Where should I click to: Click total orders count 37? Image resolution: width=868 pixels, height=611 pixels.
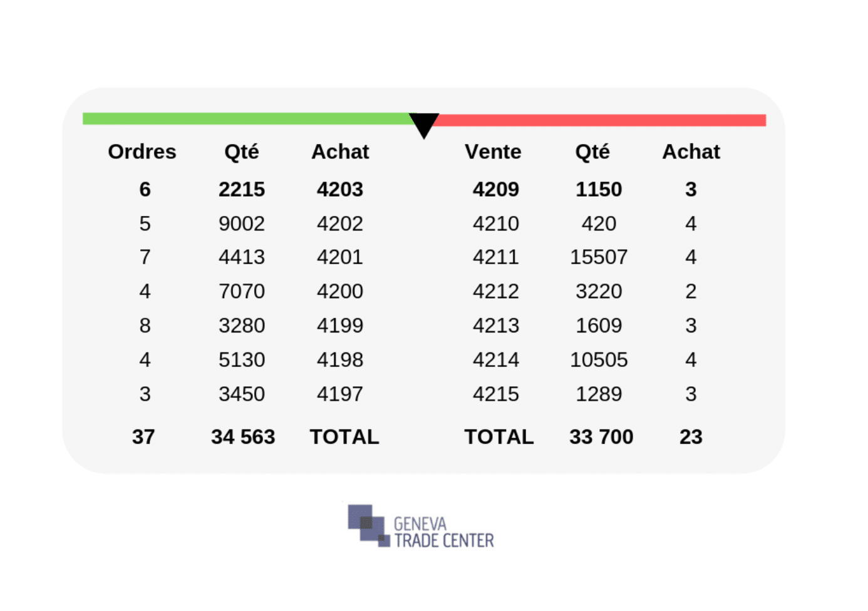[143, 436]
